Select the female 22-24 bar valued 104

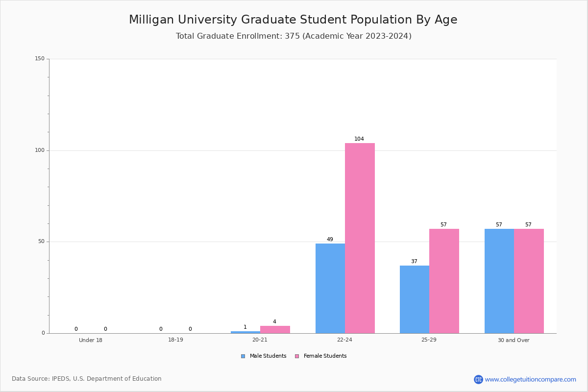[360, 238]
